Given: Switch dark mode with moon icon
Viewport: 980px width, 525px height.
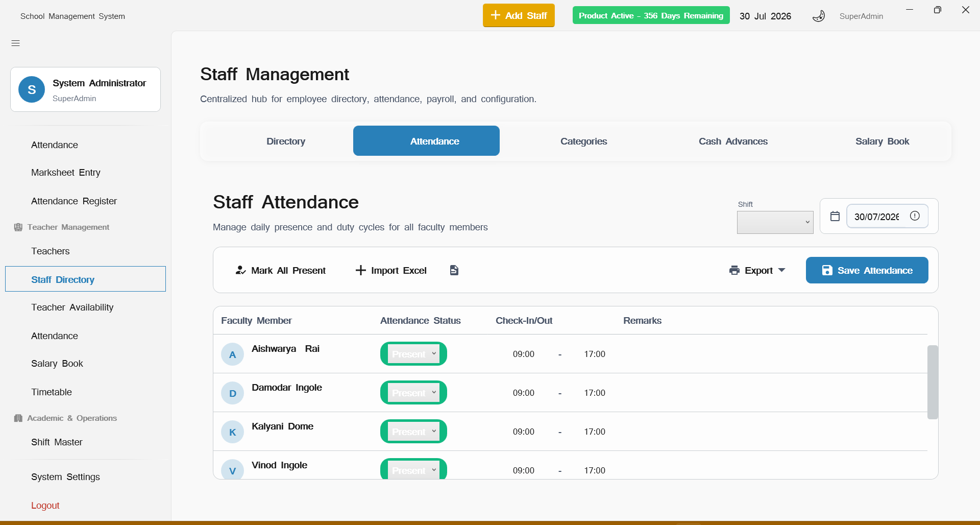Looking at the screenshot, I should click(819, 16).
